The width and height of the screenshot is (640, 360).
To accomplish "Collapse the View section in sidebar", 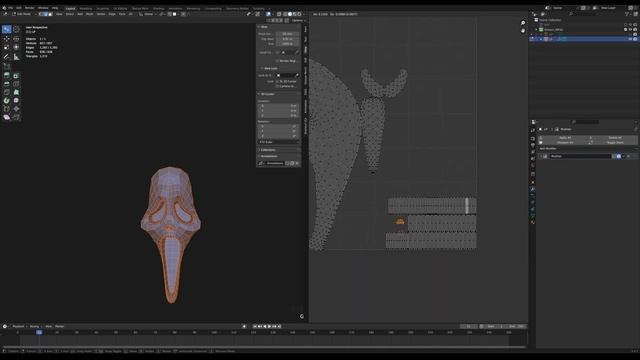I will pos(259,27).
